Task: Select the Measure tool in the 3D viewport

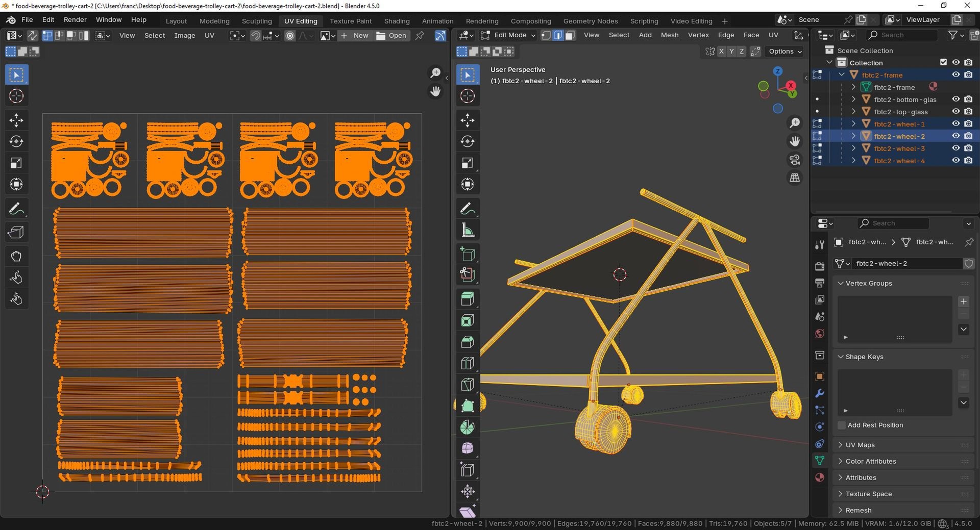Action: click(x=468, y=230)
